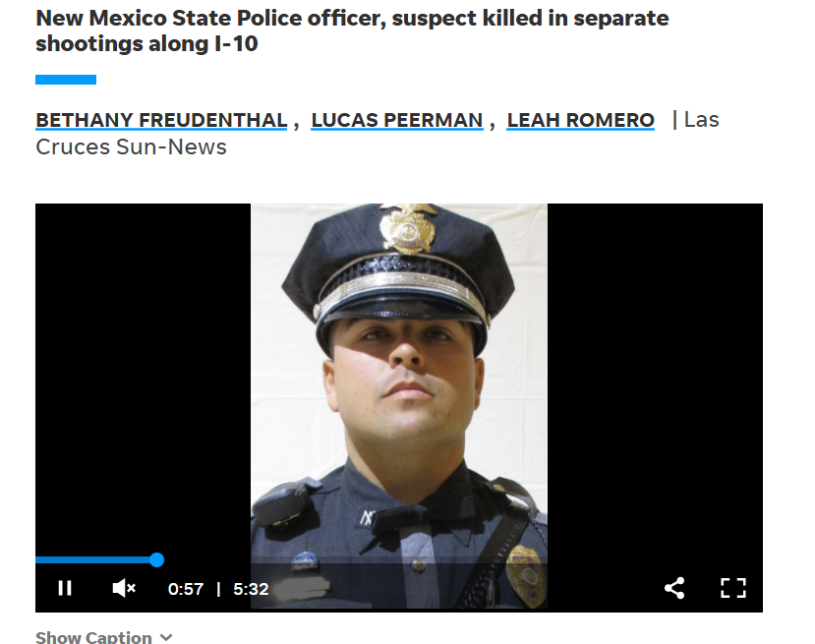Click the black area left of the portrait
The width and height of the screenshot is (815, 644).
(143, 375)
